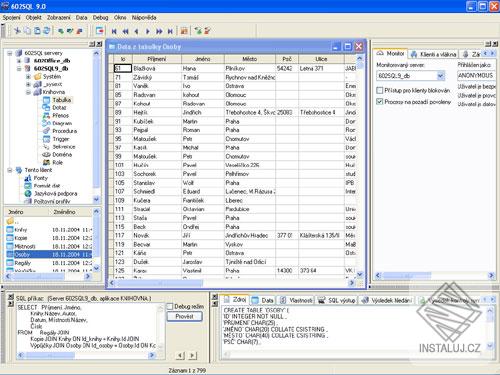Click the Sekvence icon in tree
Screen dimensions: 500x375
point(46,147)
